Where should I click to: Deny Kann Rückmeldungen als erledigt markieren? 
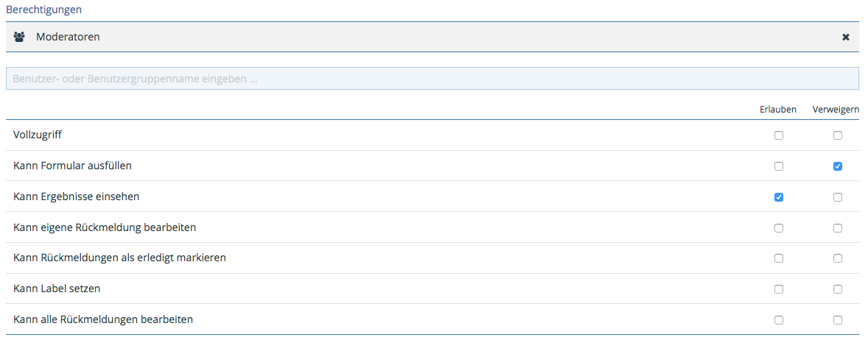(838, 258)
